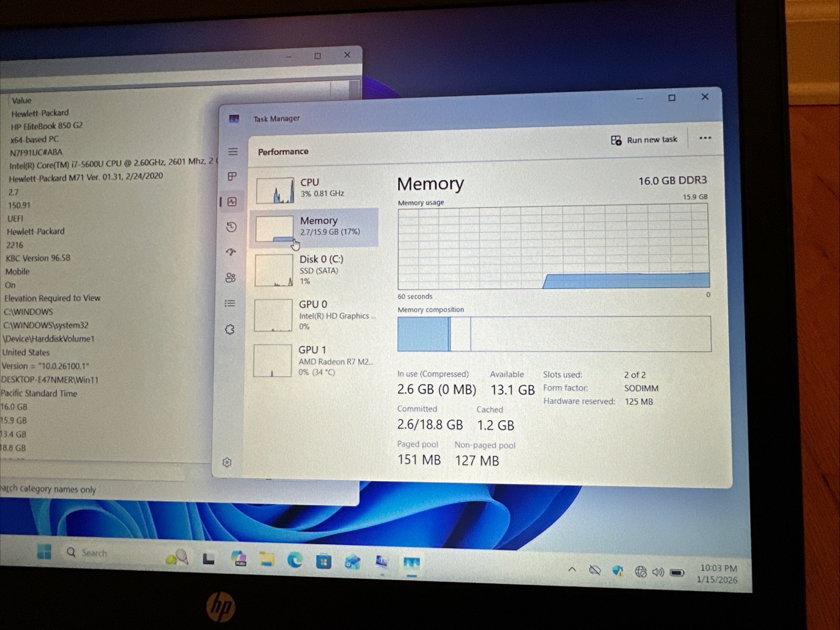
Task: Open Windows Start menu
Action: tap(45, 551)
